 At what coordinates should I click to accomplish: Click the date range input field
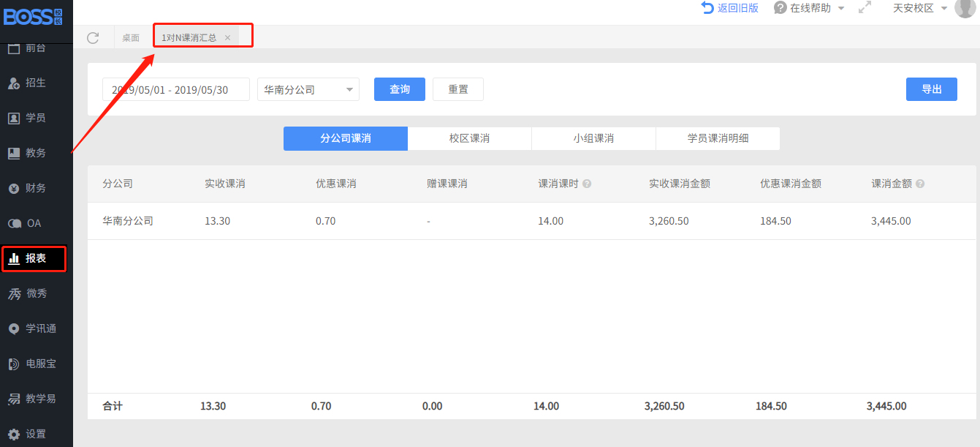pyautogui.click(x=175, y=90)
